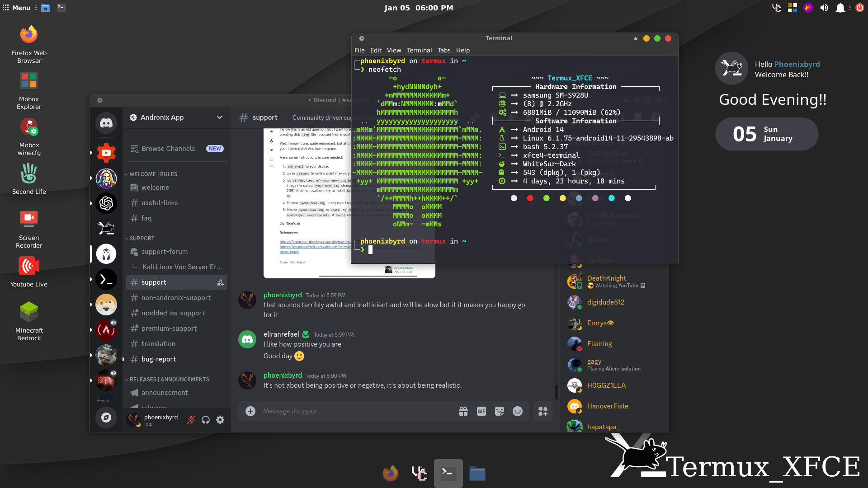Click DeathKnight in the member list
The width and height of the screenshot is (868, 488).
(x=615, y=282)
